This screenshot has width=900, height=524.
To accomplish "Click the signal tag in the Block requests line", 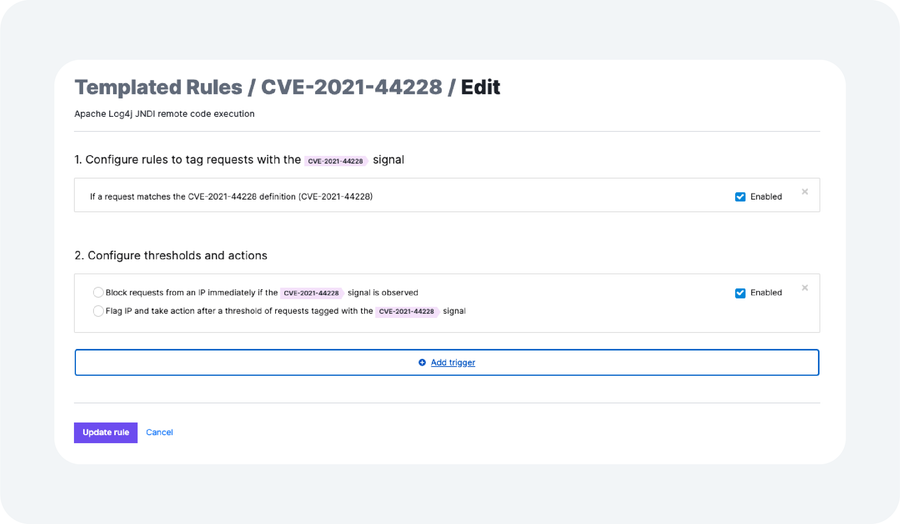I will [312, 293].
